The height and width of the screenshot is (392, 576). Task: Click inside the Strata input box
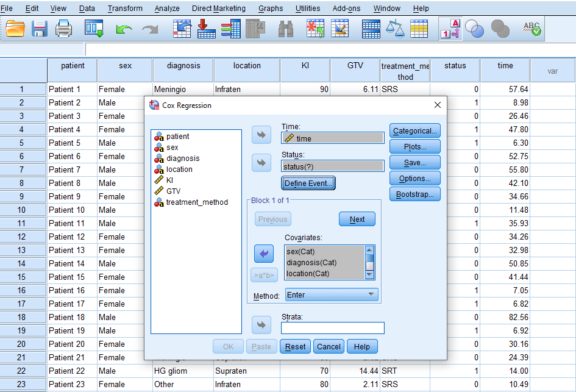pyautogui.click(x=332, y=328)
